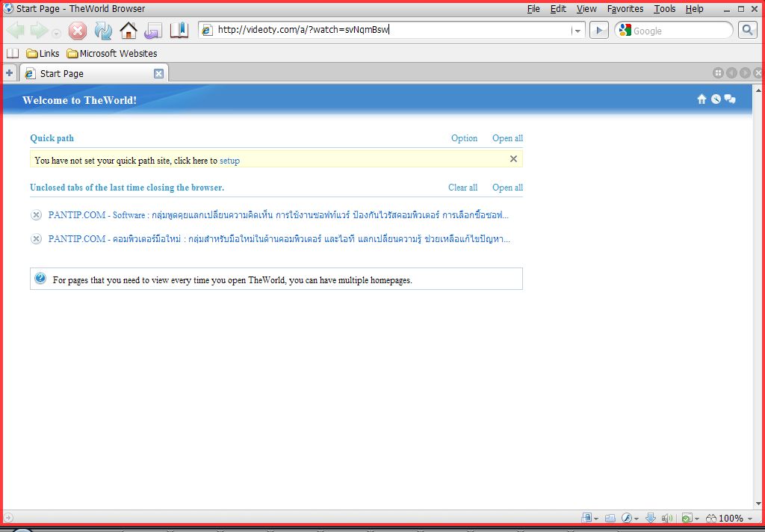Open the File menu
Viewport: 765px width, 532px height.
(x=533, y=9)
